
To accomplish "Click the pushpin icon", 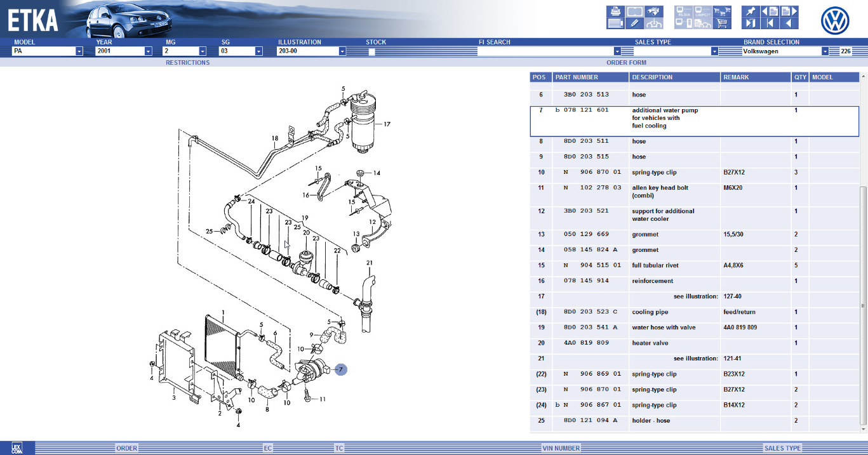I will point(751,11).
